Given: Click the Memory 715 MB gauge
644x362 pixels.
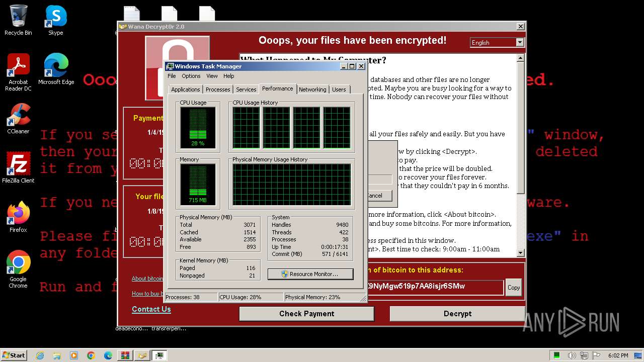Looking at the screenshot, I should point(198,185).
